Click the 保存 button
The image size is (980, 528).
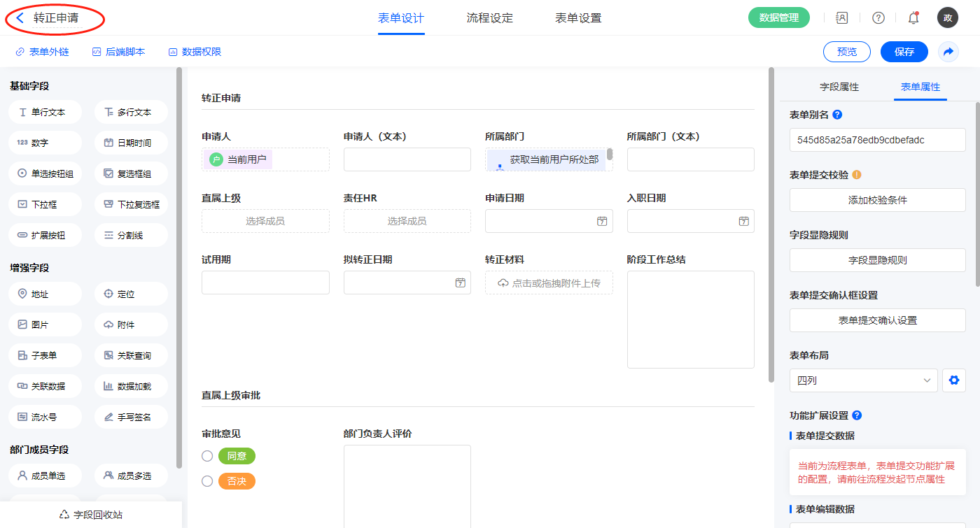(904, 52)
